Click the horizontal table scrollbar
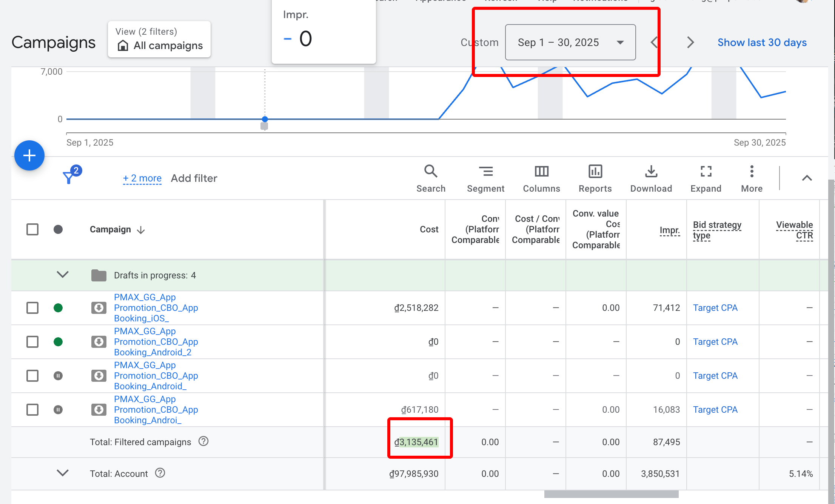The width and height of the screenshot is (835, 504). point(611,494)
